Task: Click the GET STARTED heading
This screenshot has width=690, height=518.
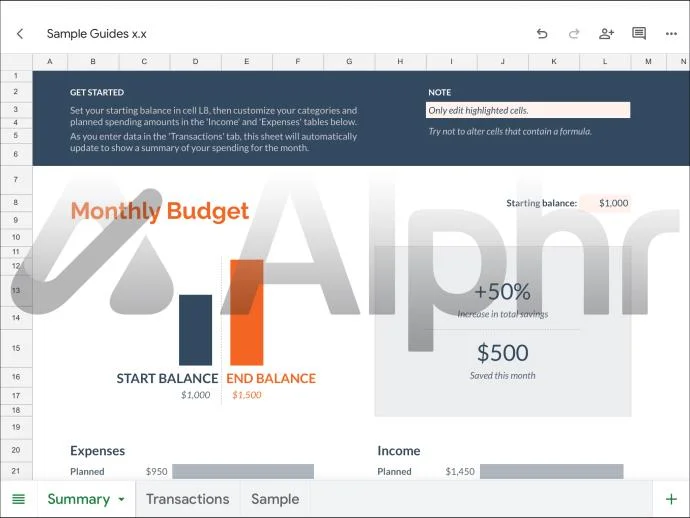Action: [x=97, y=92]
